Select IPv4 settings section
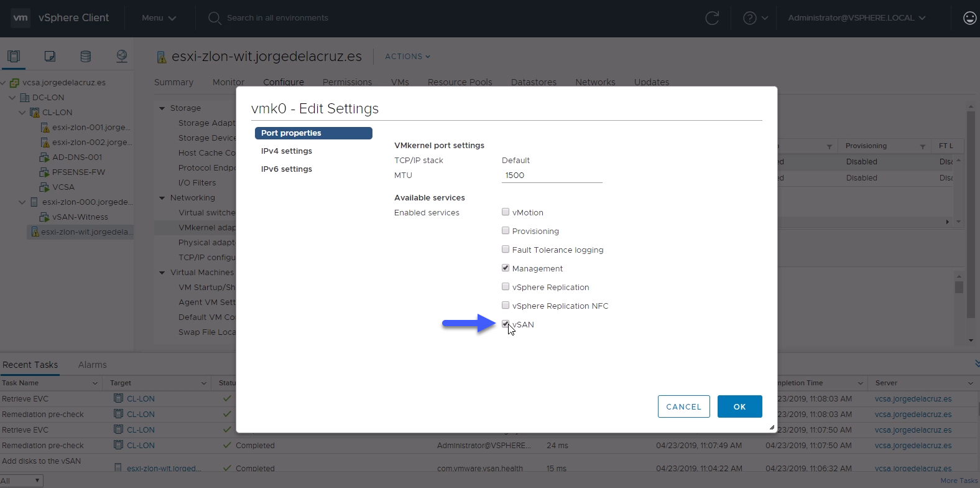This screenshot has width=980, height=488. coord(287,151)
